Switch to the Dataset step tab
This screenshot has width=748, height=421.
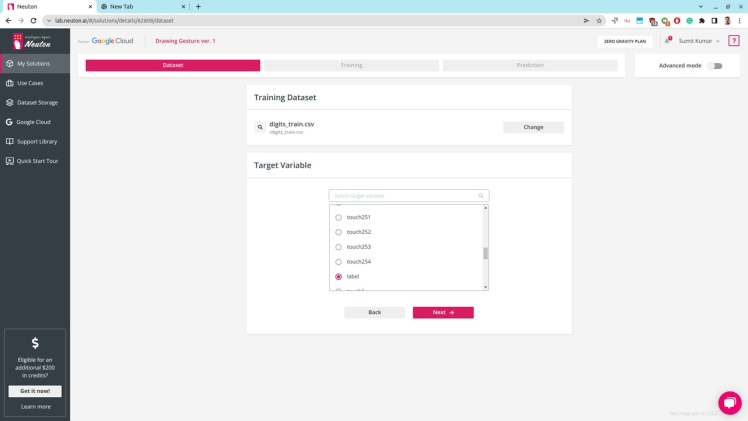pos(173,65)
